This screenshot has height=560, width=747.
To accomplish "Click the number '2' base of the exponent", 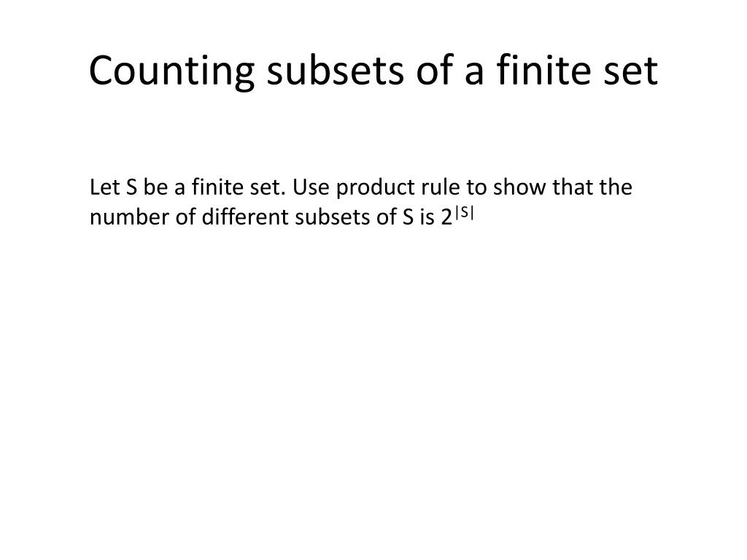I will [446, 217].
